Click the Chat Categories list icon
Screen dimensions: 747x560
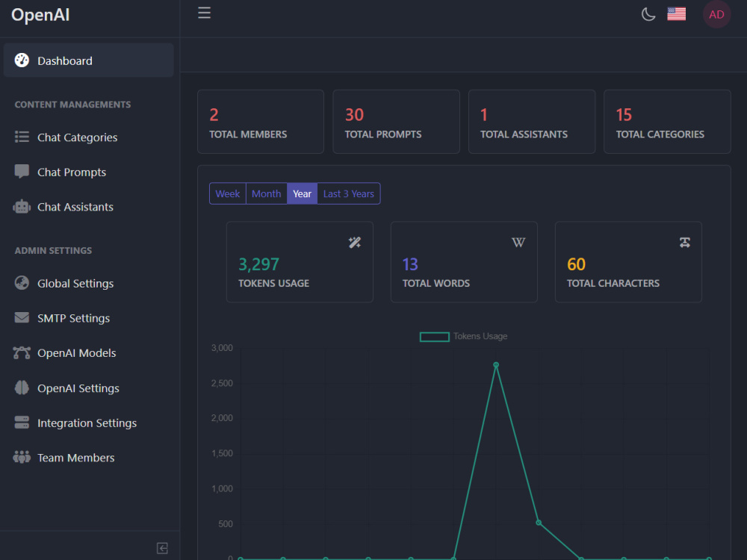[22, 137]
